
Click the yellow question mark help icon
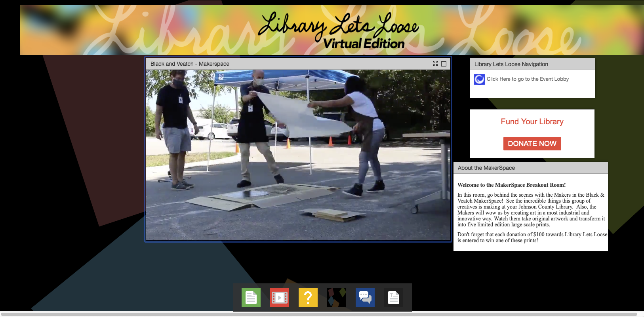308,298
